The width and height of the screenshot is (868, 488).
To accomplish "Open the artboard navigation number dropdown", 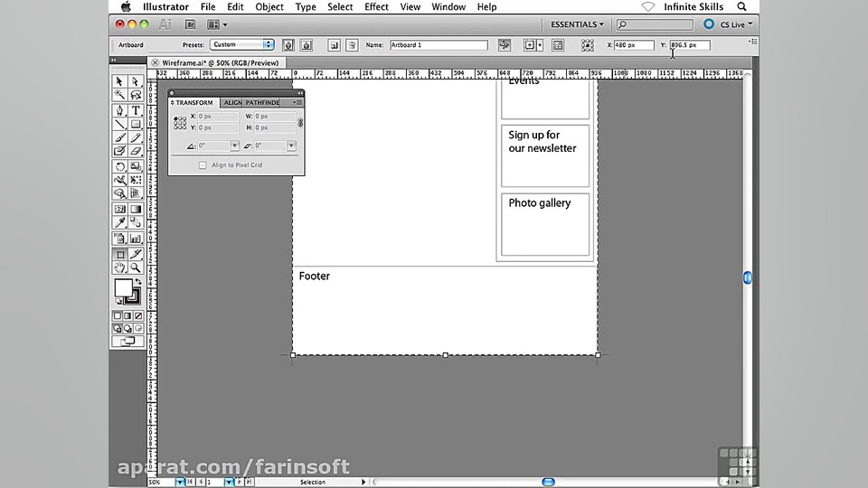I will coord(229,482).
